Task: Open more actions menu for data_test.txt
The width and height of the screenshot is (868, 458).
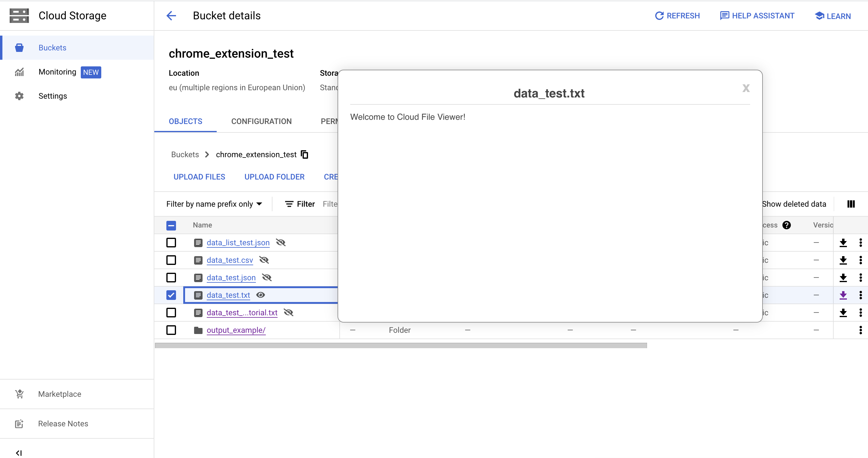Action: pos(860,295)
